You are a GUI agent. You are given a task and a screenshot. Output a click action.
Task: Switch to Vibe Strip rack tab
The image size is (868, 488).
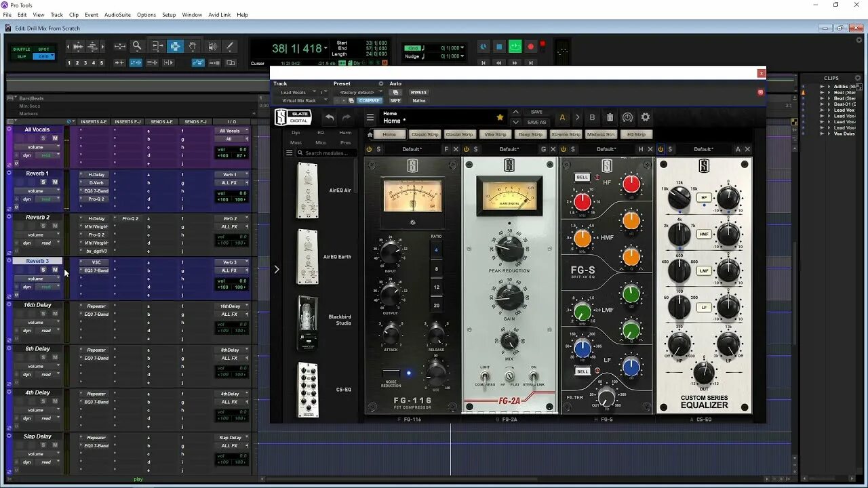(495, 134)
